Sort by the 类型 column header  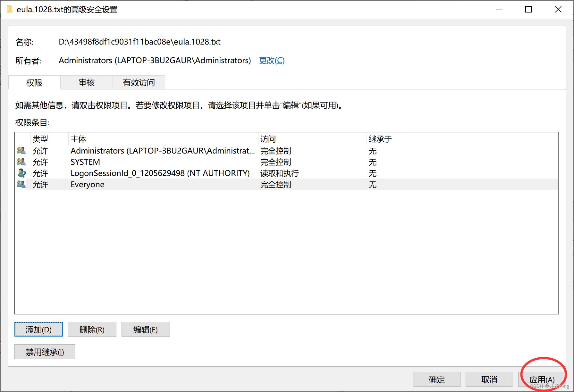(49, 139)
